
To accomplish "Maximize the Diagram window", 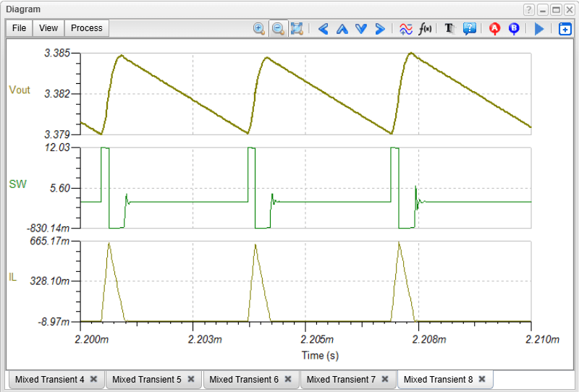I will [x=556, y=10].
